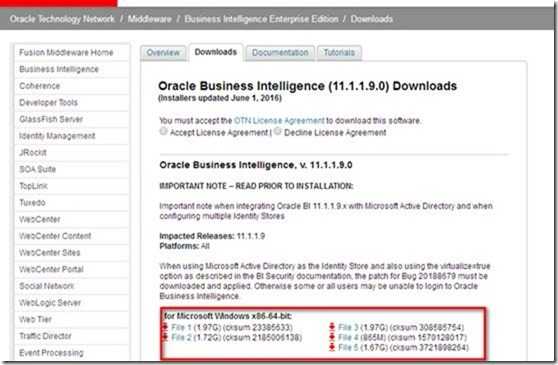Click the Installers updated June 1, 2016 text
Image resolution: width=558 pixels, height=365 pixels.
tap(220, 98)
